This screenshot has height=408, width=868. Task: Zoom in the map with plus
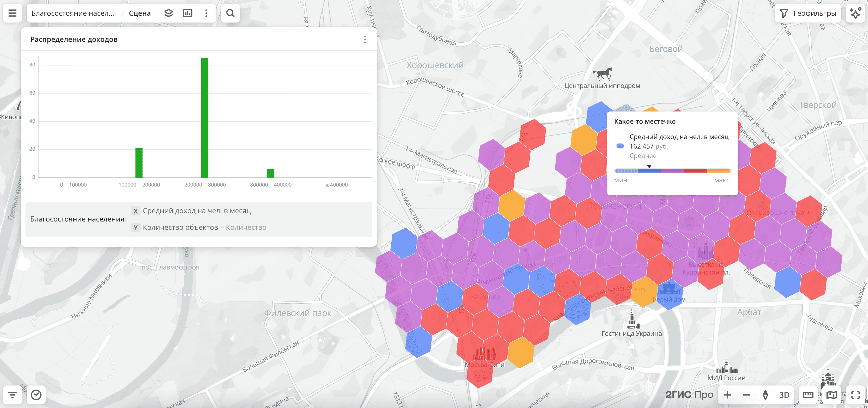727,395
